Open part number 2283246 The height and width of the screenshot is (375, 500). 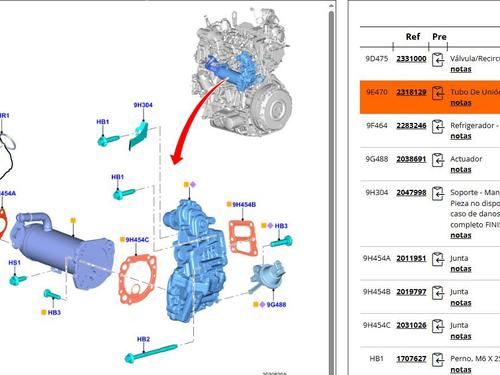point(411,126)
